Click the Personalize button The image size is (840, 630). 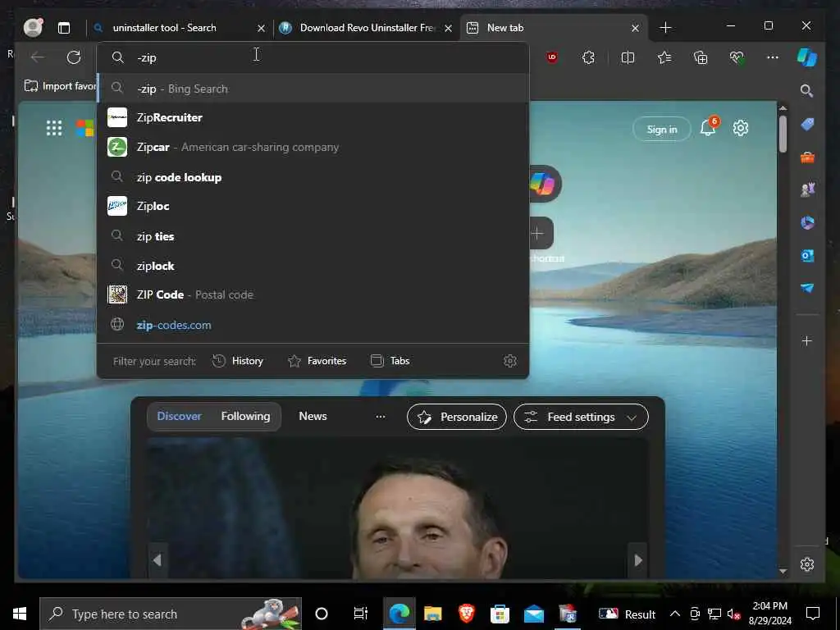(x=457, y=417)
